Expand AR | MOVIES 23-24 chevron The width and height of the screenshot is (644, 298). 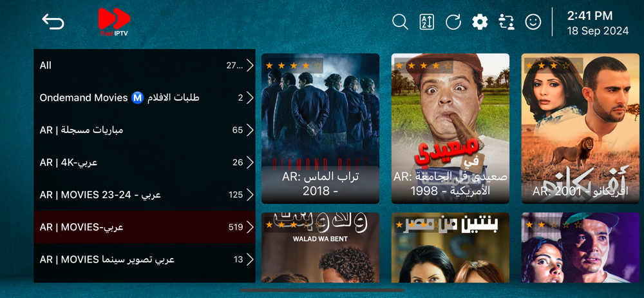[x=250, y=195]
